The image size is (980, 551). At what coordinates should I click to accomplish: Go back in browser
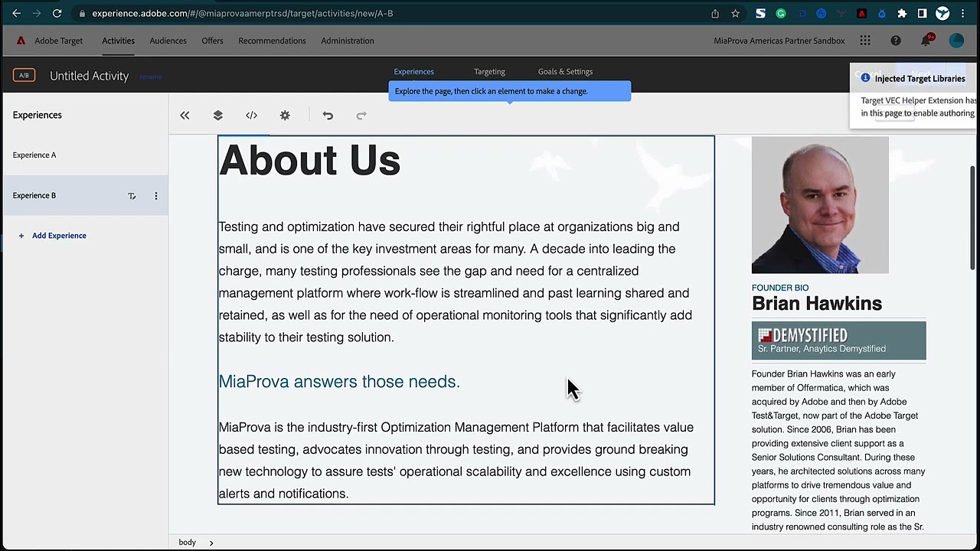(16, 13)
